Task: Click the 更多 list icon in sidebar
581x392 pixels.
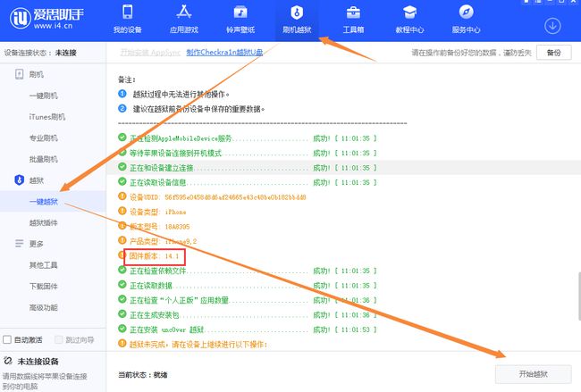Action: 20,243
